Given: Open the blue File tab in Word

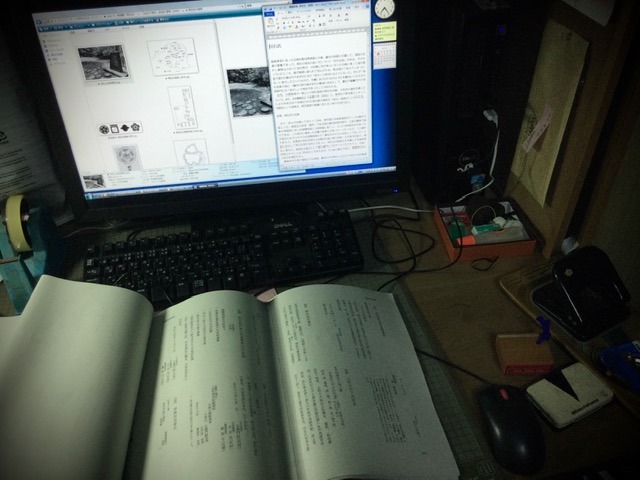Looking at the screenshot, I should click(x=270, y=13).
